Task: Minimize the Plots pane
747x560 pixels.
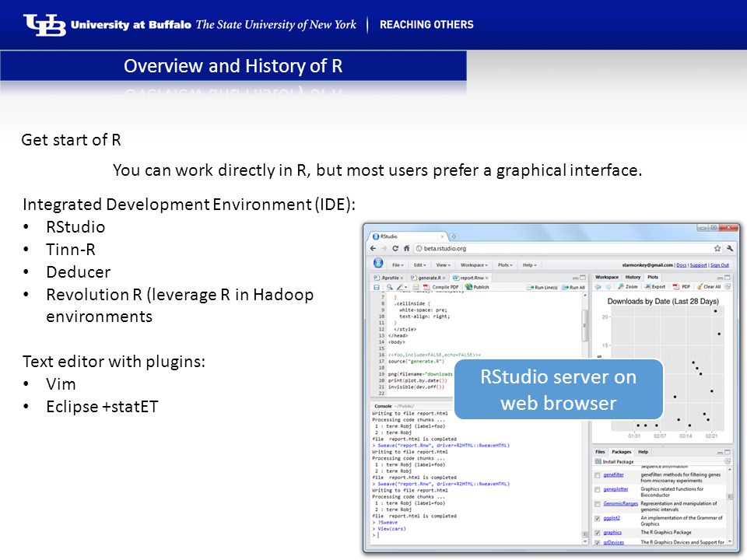Action: coord(720,278)
